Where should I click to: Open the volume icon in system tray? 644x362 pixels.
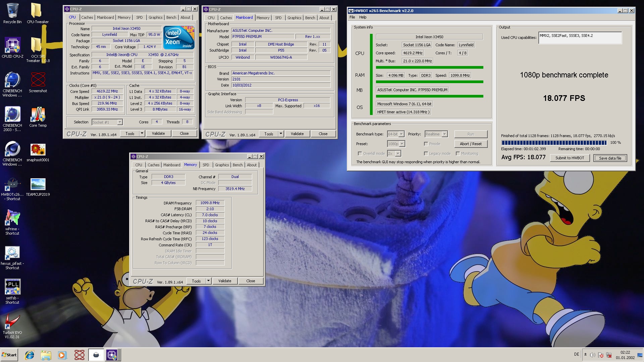click(x=593, y=355)
